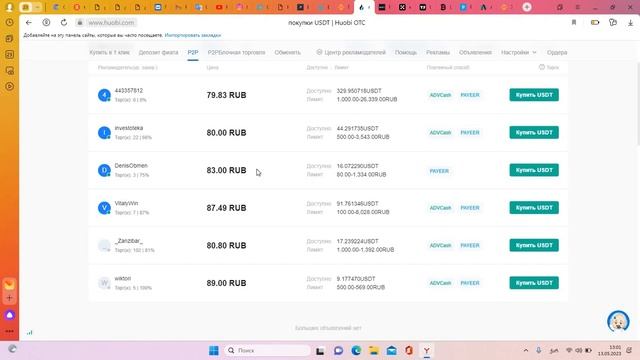Buy USDT from seller wiktori
The width and height of the screenshot is (640, 360).
(534, 282)
